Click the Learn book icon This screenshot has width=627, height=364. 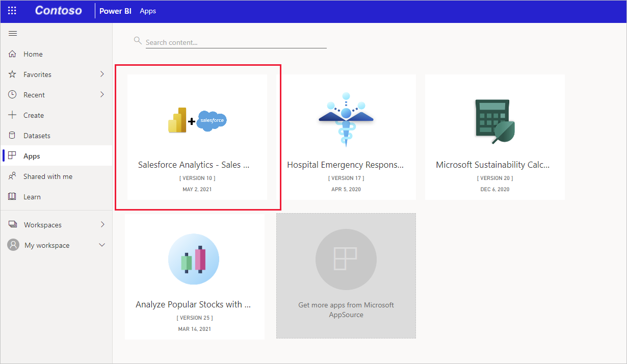tap(13, 197)
